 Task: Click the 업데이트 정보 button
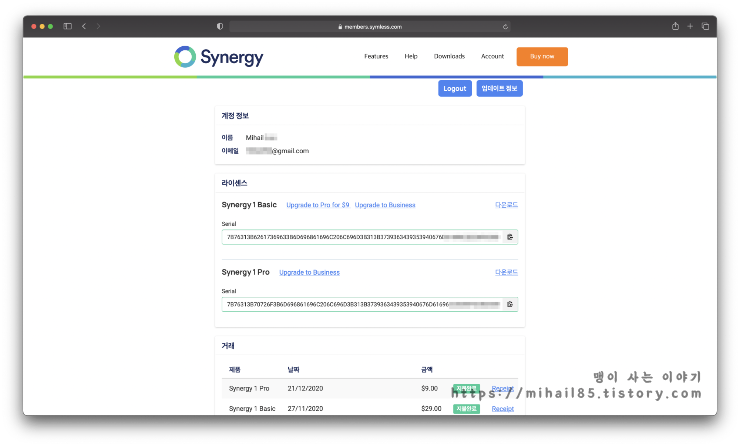499,88
